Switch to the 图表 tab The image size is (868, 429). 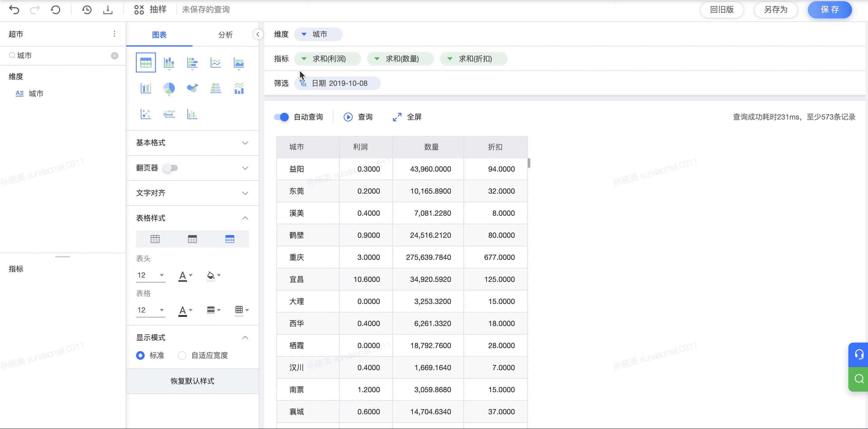coord(159,35)
